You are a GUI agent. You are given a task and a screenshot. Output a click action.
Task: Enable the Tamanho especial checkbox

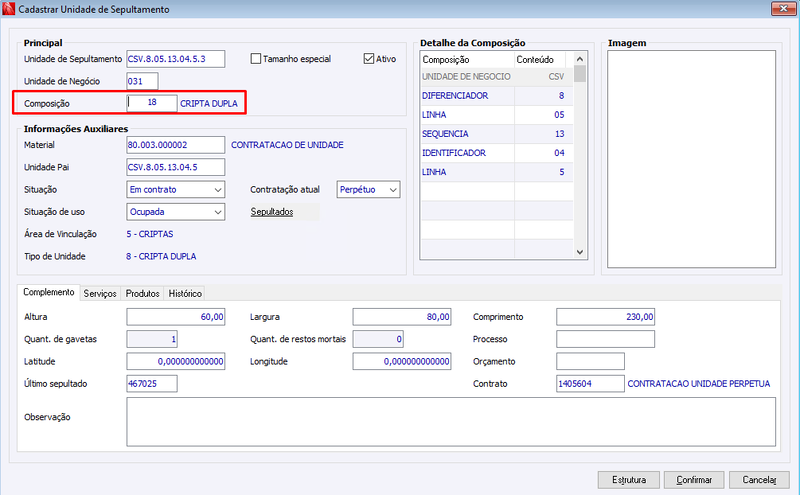256,59
